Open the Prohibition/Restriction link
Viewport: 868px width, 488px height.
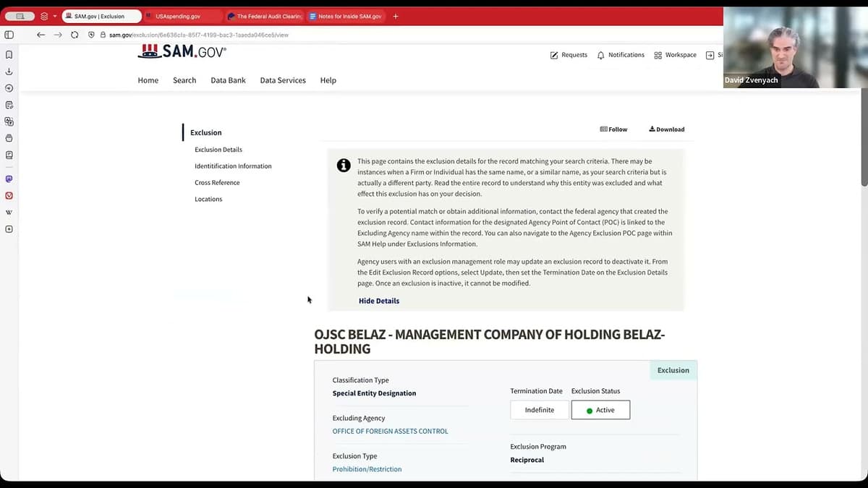coord(367,469)
